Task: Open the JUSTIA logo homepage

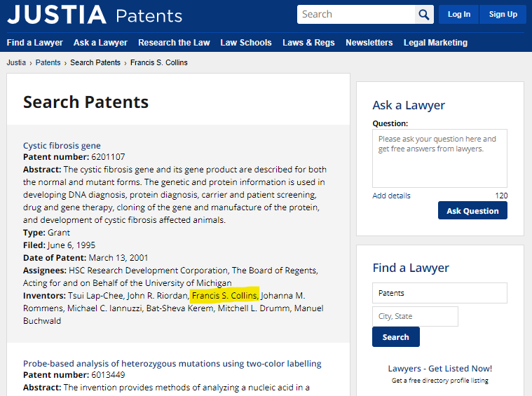Action: (57, 15)
